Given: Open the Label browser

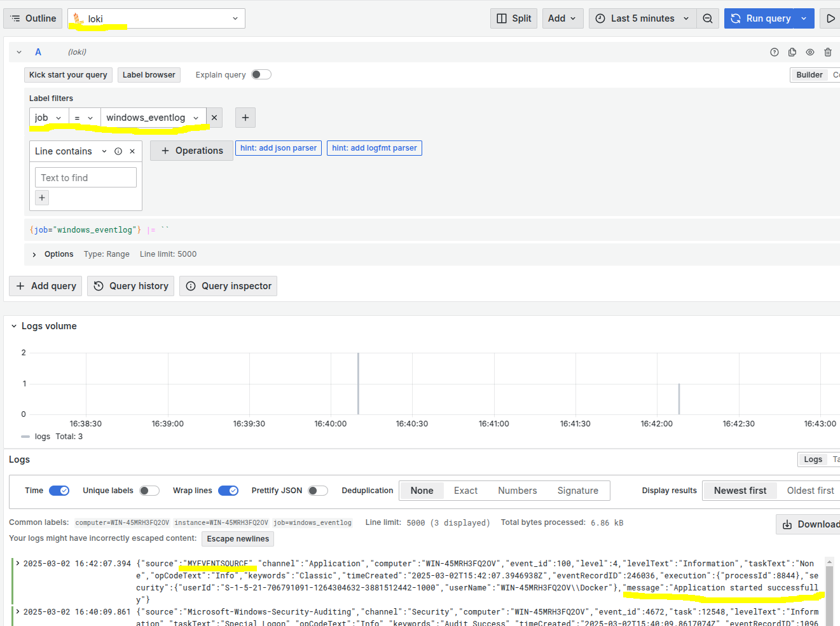Looking at the screenshot, I should pos(149,75).
